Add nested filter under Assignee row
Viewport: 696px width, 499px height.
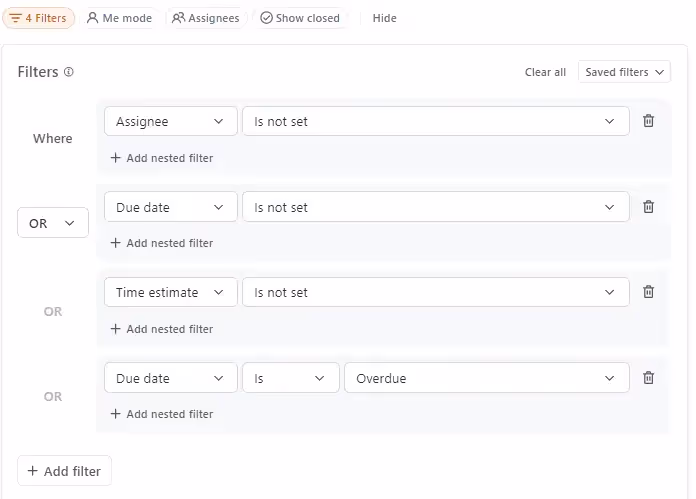[x=161, y=158]
